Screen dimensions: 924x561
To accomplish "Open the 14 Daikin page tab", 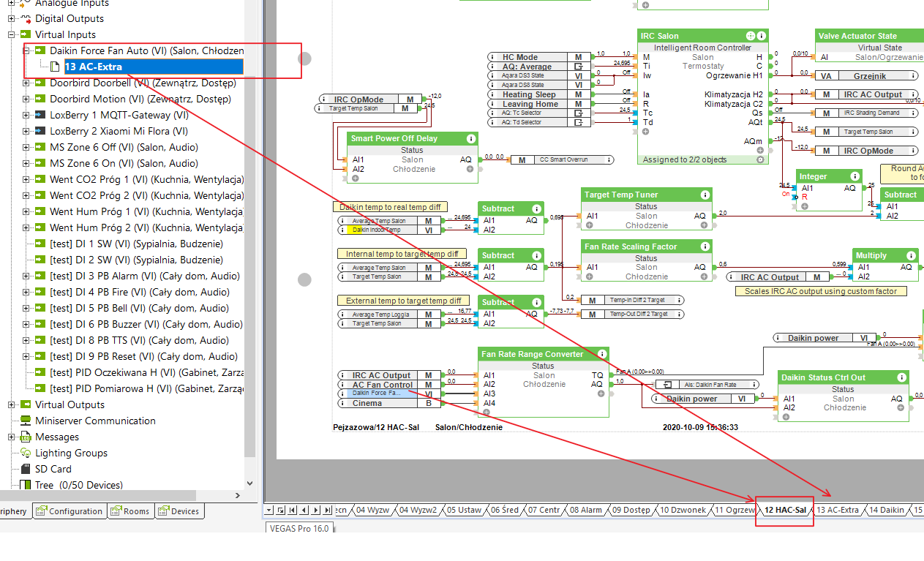I will (887, 510).
